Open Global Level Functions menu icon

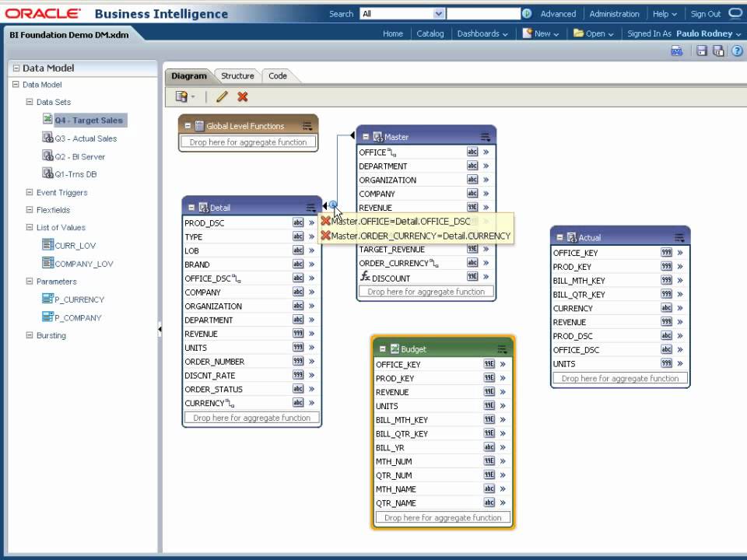click(x=307, y=126)
